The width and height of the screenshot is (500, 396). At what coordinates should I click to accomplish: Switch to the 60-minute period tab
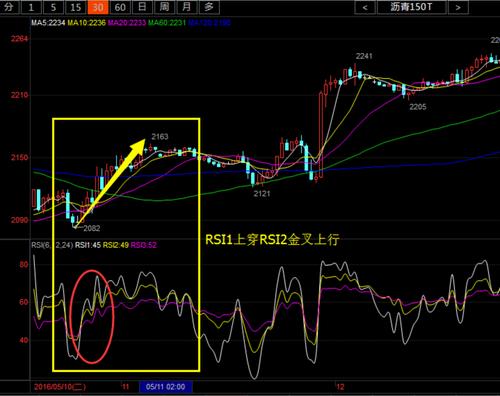(x=120, y=7)
